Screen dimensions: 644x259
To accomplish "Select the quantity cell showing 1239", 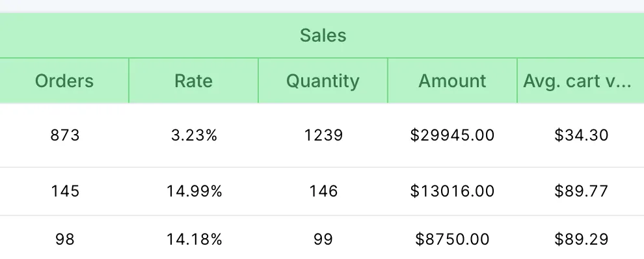I will (323, 135).
